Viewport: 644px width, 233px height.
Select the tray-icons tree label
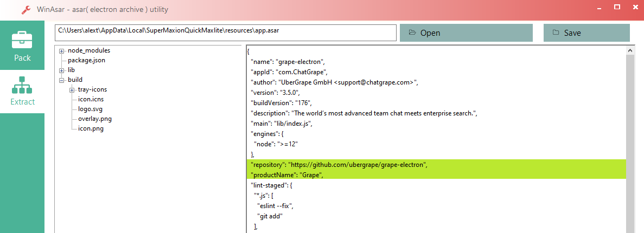point(92,90)
